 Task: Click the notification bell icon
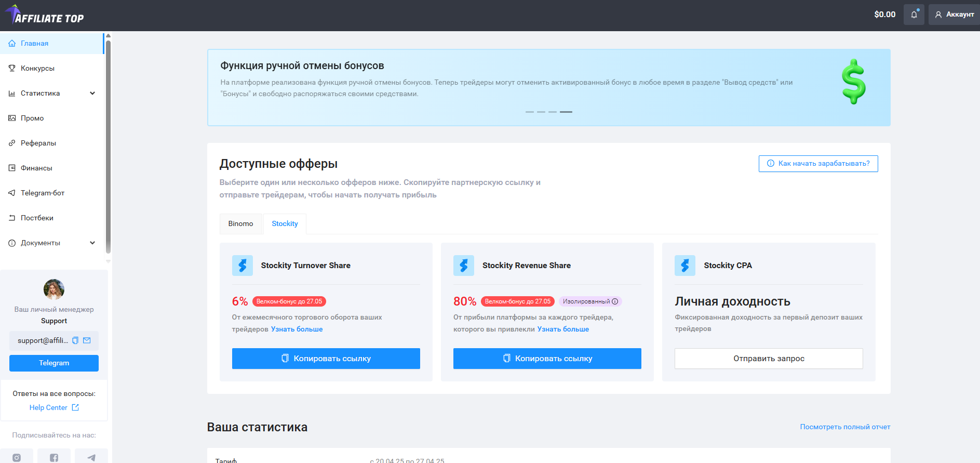[914, 15]
